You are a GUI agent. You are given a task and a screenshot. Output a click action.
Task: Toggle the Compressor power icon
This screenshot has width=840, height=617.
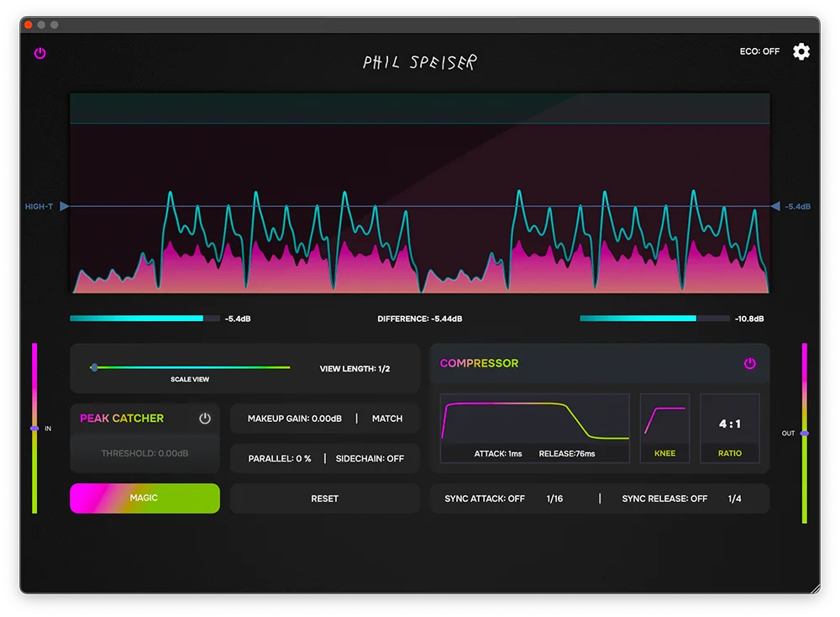pyautogui.click(x=749, y=363)
